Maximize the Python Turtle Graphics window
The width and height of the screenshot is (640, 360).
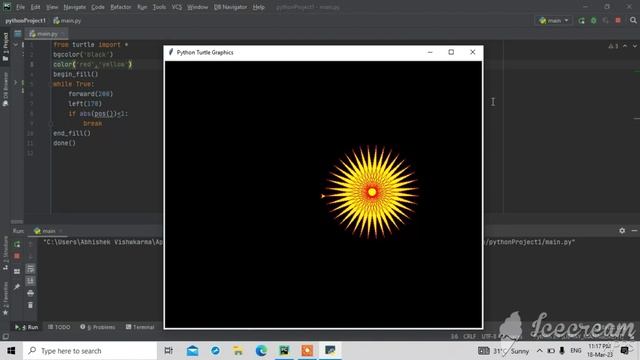tap(451, 52)
